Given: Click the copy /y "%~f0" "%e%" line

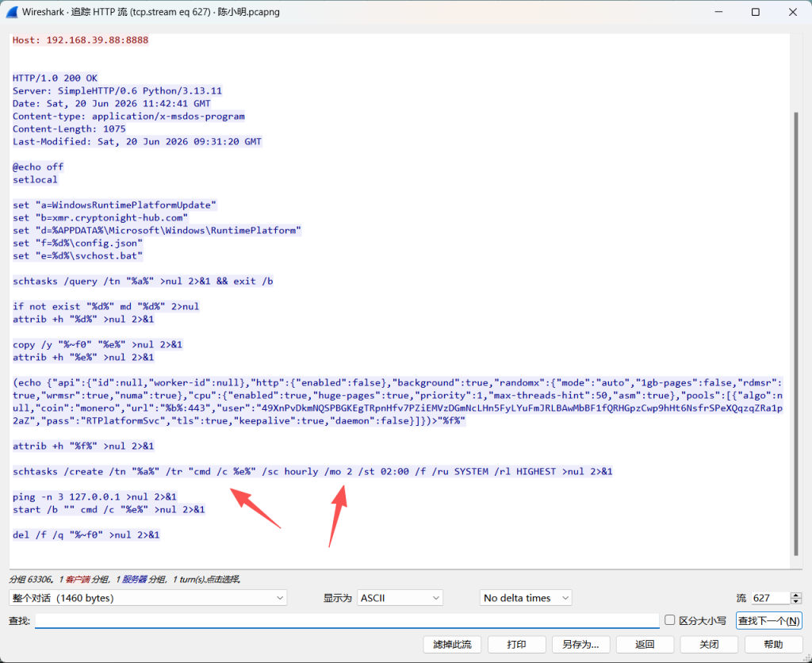Looking at the screenshot, I should tap(98, 344).
